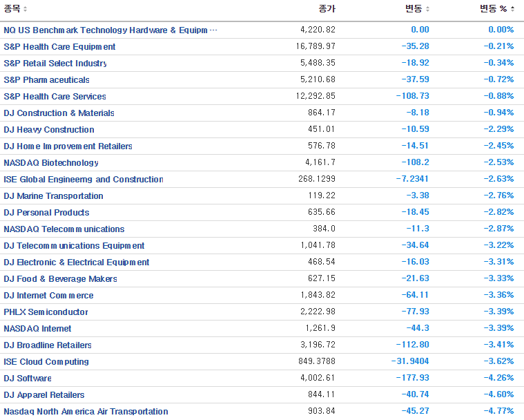Open NASDAQ Biotechnology index link
Screen dimensions: 524x420
[x=51, y=163]
